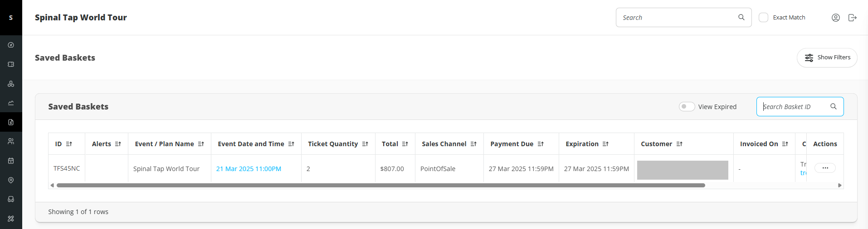Sort by Payment Due icon
Image resolution: width=868 pixels, height=229 pixels.
tap(541, 144)
